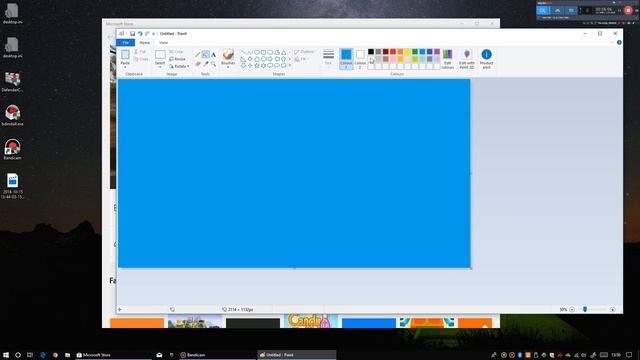Screen dimensions: 640x360
Task: Select the Text tool
Action: coord(213,55)
